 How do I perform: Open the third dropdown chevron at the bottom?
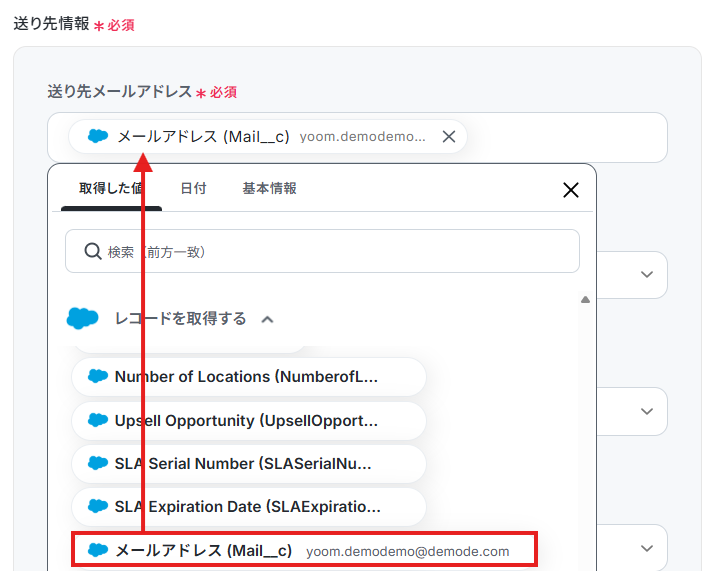647,548
